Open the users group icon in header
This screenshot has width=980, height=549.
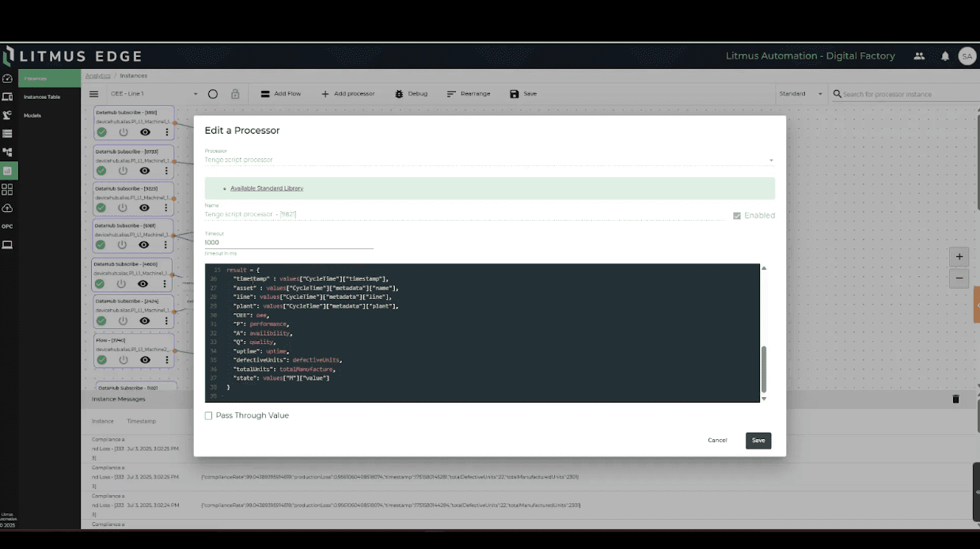pyautogui.click(x=919, y=56)
